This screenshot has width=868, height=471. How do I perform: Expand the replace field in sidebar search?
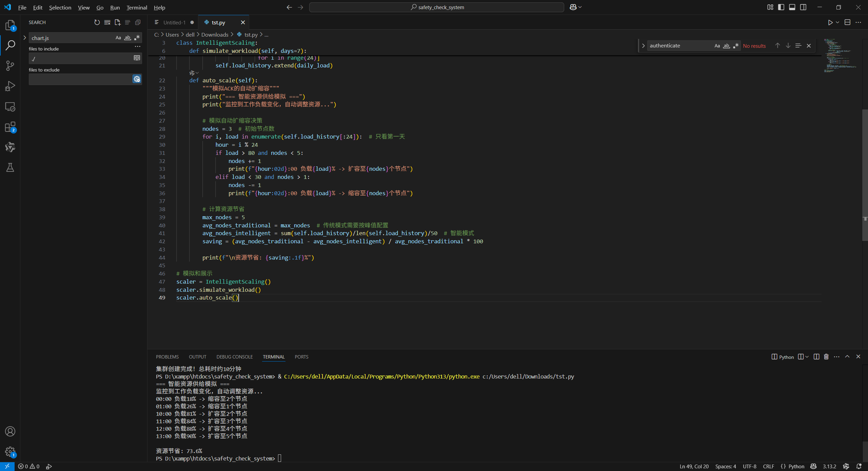click(x=25, y=38)
